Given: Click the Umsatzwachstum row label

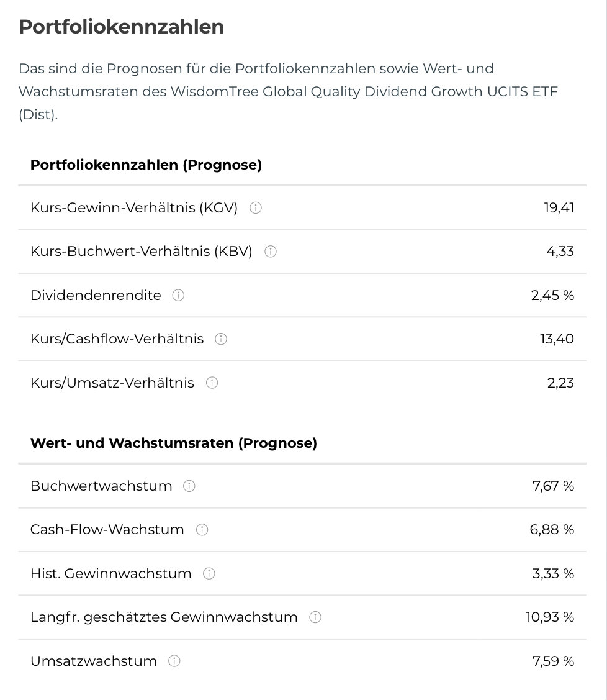Looking at the screenshot, I should pos(94,661).
